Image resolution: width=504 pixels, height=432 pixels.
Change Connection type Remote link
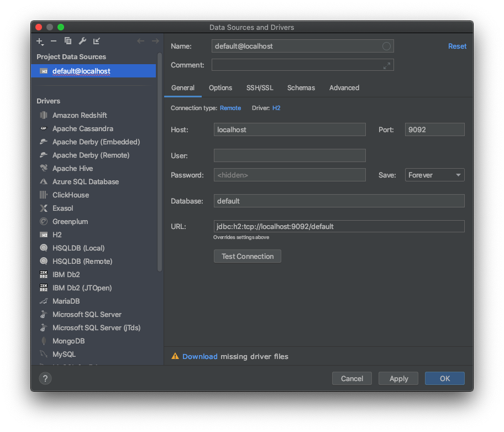pos(230,108)
